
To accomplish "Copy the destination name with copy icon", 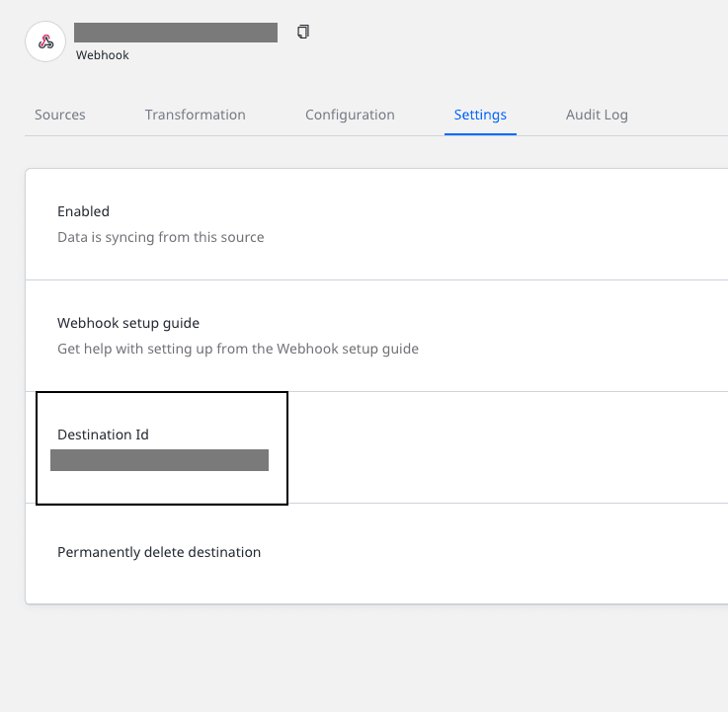I will (x=303, y=32).
